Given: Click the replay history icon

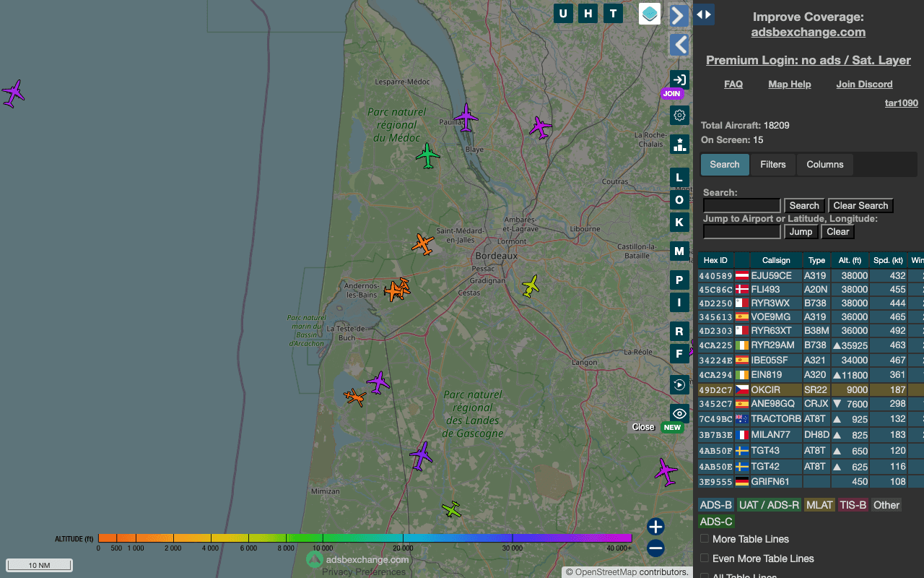Looking at the screenshot, I should [679, 384].
